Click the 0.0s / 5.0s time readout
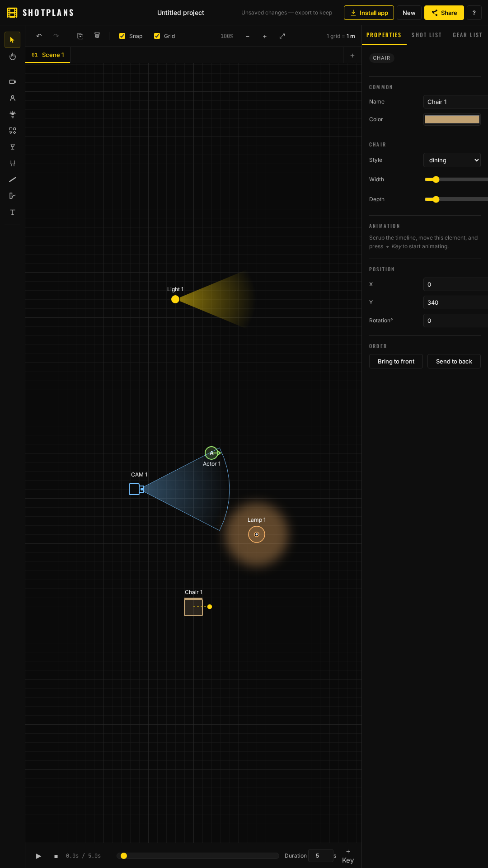Viewport: 488px width, 868px height. (83, 856)
